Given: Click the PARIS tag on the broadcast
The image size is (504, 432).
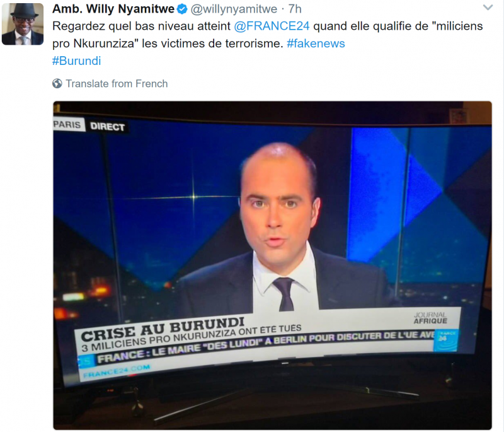Looking at the screenshot, I should coord(67,124).
